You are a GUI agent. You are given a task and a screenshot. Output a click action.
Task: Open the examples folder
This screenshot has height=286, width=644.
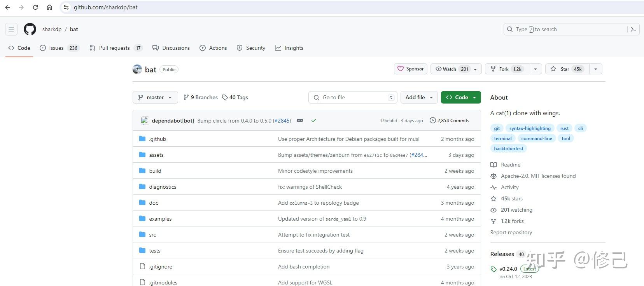[160, 219]
